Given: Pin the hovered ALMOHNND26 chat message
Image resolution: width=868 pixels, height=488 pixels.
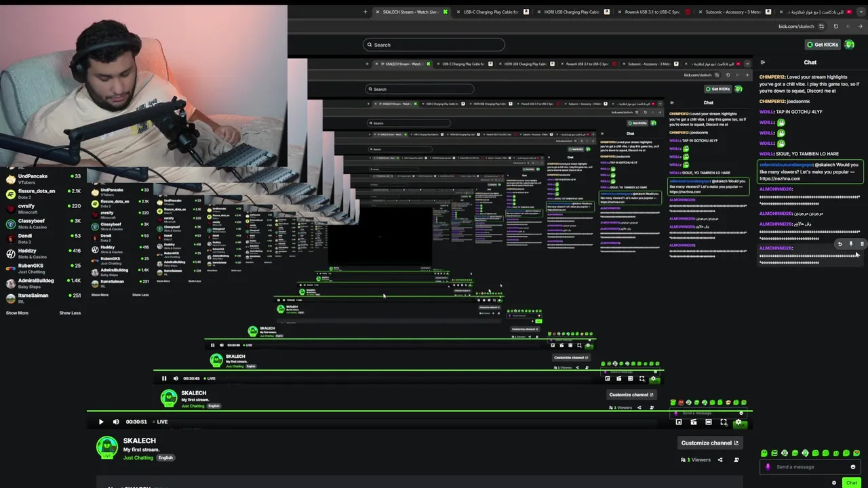Looking at the screenshot, I should (x=850, y=244).
